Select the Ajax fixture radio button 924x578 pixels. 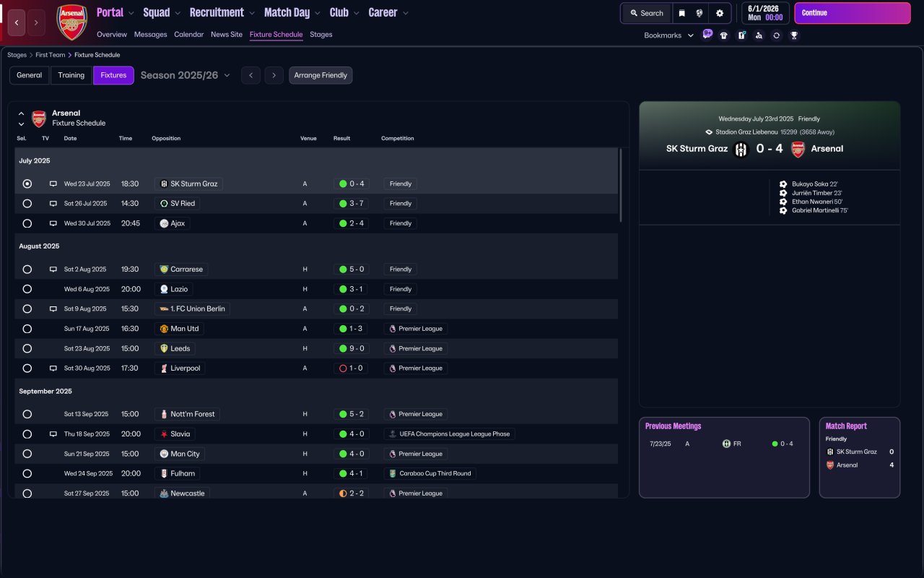pyautogui.click(x=27, y=223)
